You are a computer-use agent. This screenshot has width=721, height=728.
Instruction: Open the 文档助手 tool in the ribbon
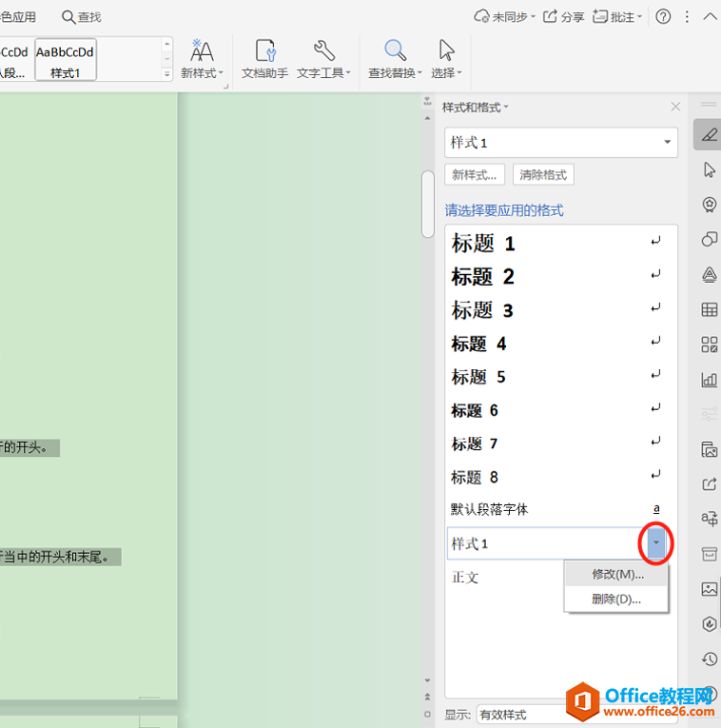(x=264, y=59)
